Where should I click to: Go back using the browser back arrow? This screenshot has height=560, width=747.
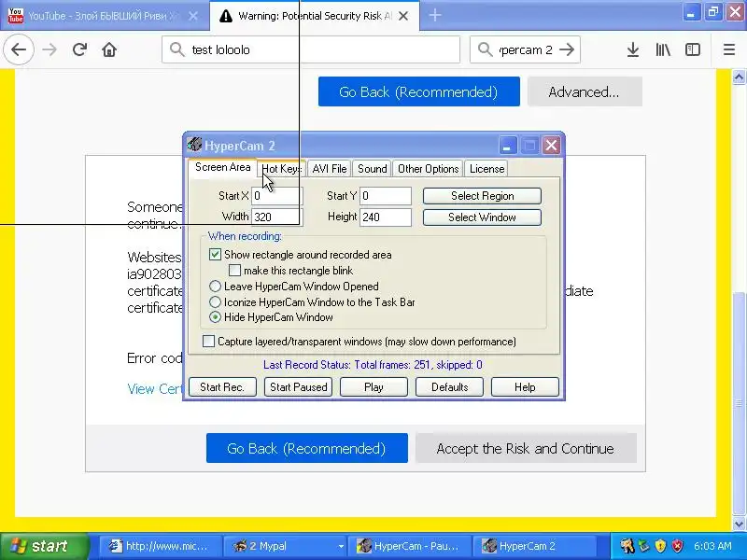(x=19, y=49)
